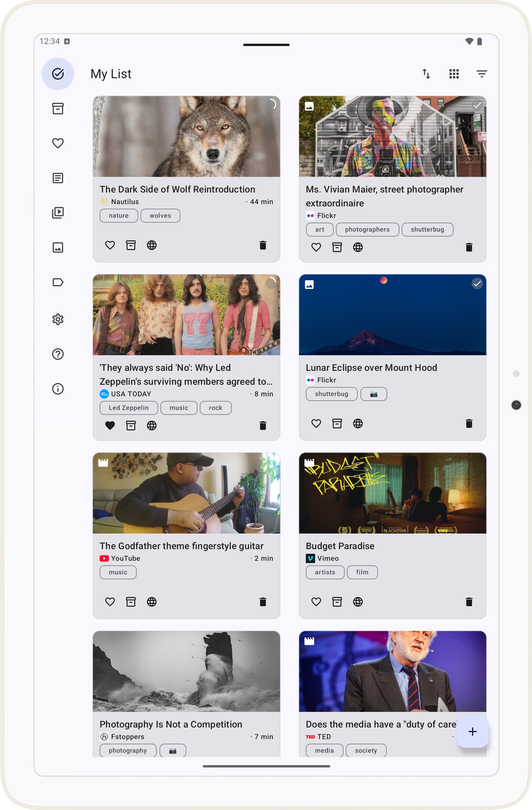Favorite the Lunar Eclipse over Mount Hood item
The width and height of the screenshot is (532, 810).
(x=316, y=423)
